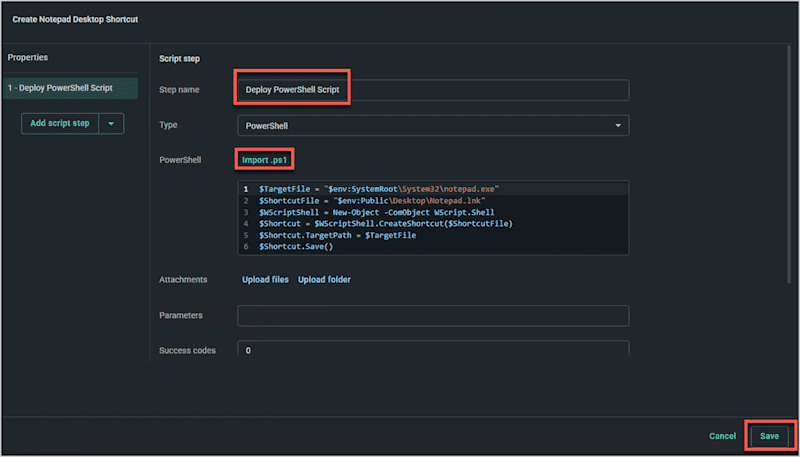Image resolution: width=800 pixels, height=457 pixels.
Task: Click line 1 of PowerShell code editor
Action: [x=433, y=189]
